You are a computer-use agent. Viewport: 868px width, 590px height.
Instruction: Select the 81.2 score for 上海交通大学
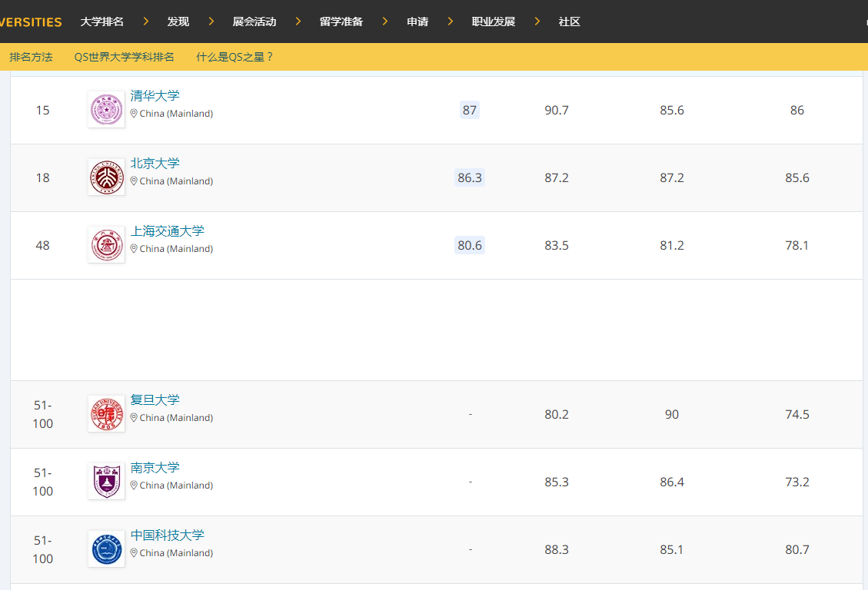(671, 245)
